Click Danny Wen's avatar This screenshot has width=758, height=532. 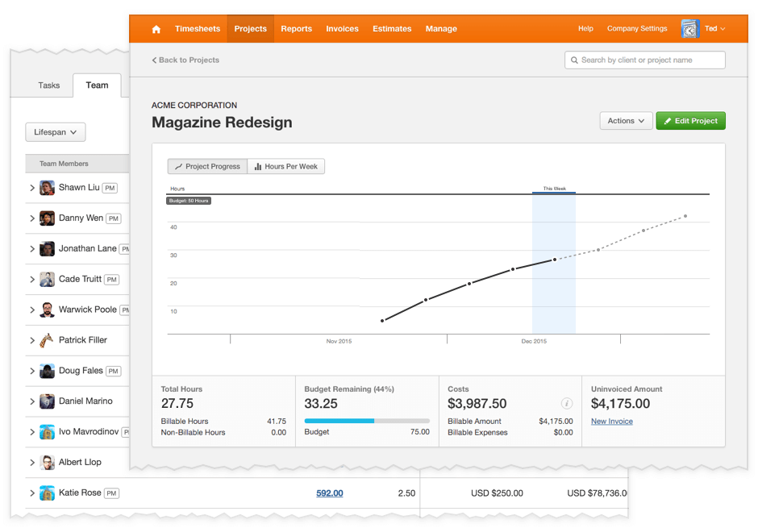point(47,218)
